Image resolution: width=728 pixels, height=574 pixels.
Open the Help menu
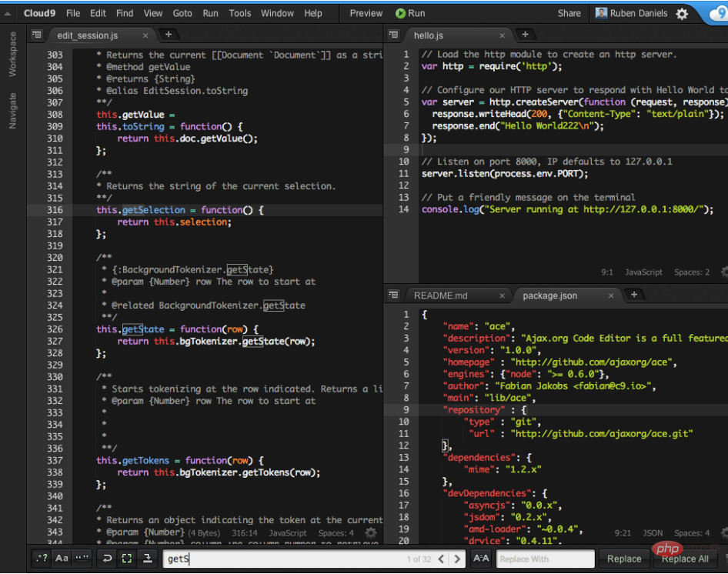point(313,14)
